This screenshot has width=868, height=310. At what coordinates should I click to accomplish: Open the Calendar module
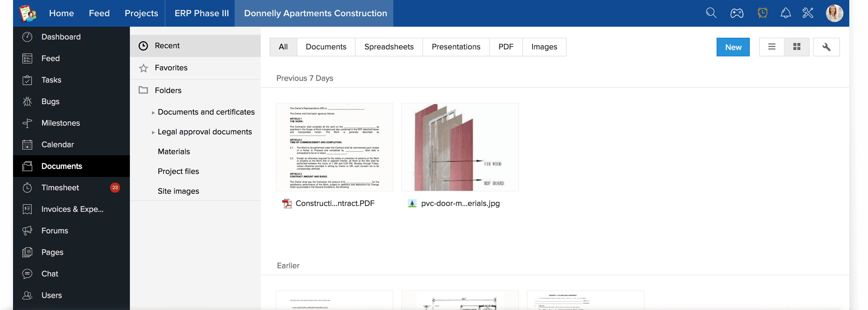click(x=57, y=144)
